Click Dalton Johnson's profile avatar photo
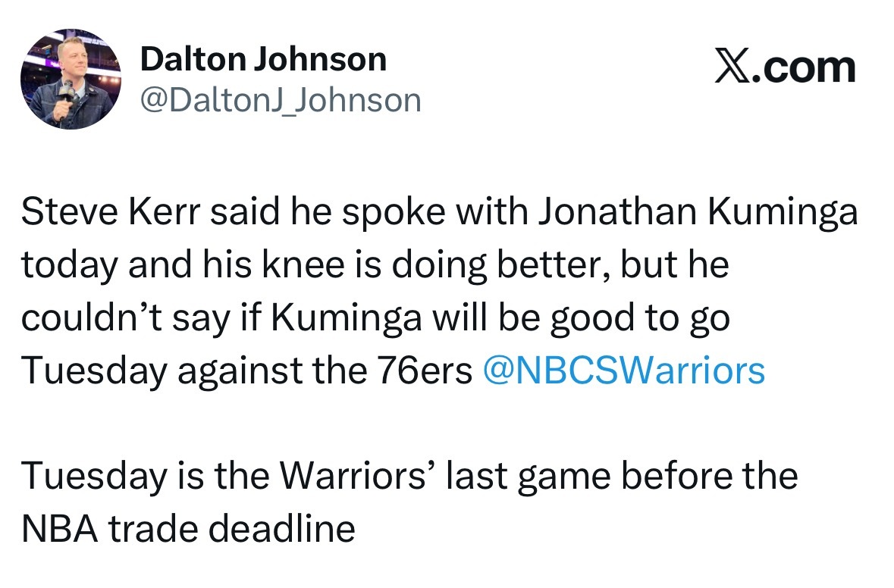The height and width of the screenshot is (588, 894). coord(71,80)
